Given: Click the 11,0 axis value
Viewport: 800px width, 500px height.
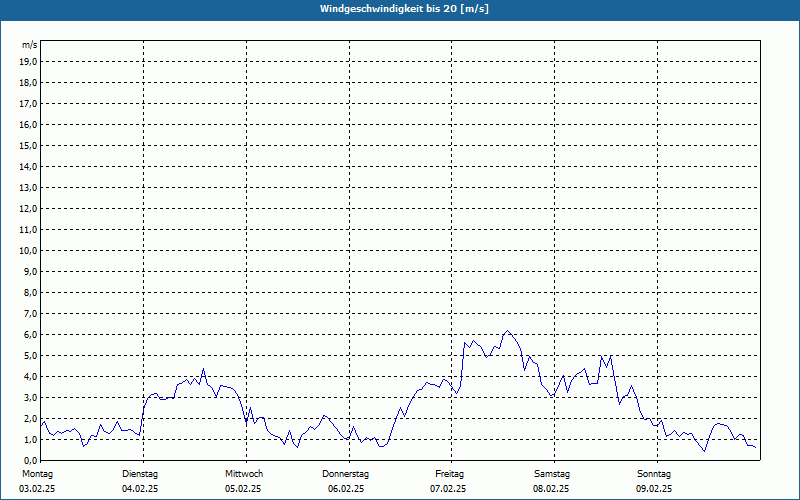Looking at the screenshot, I should [29, 230].
